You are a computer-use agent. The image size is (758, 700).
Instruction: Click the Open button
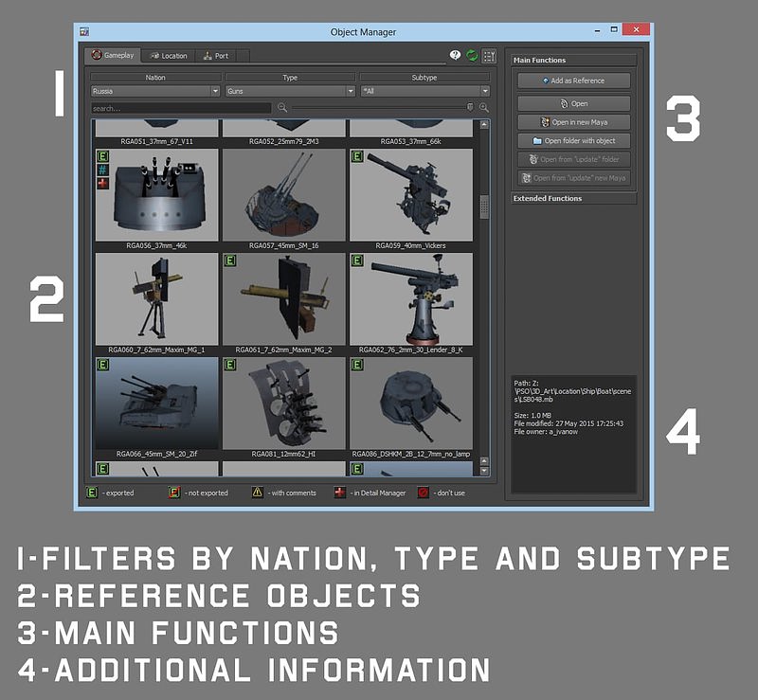(x=574, y=103)
